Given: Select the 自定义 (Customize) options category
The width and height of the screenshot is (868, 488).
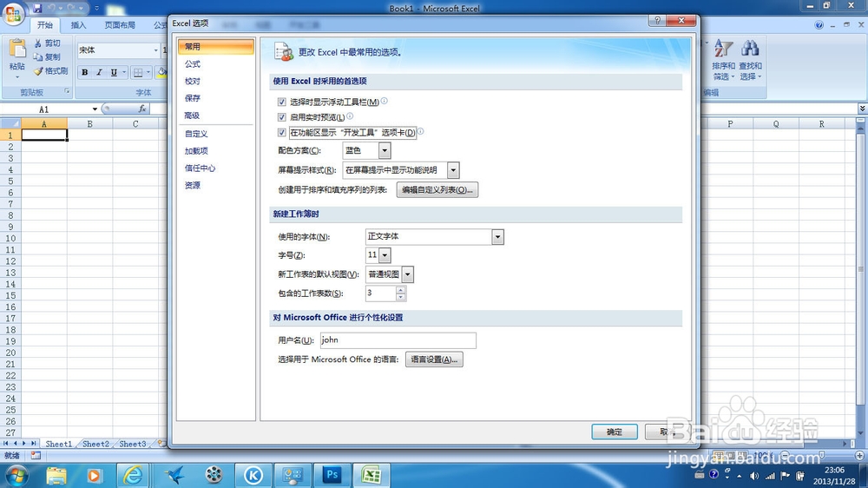Looking at the screenshot, I should point(196,134).
